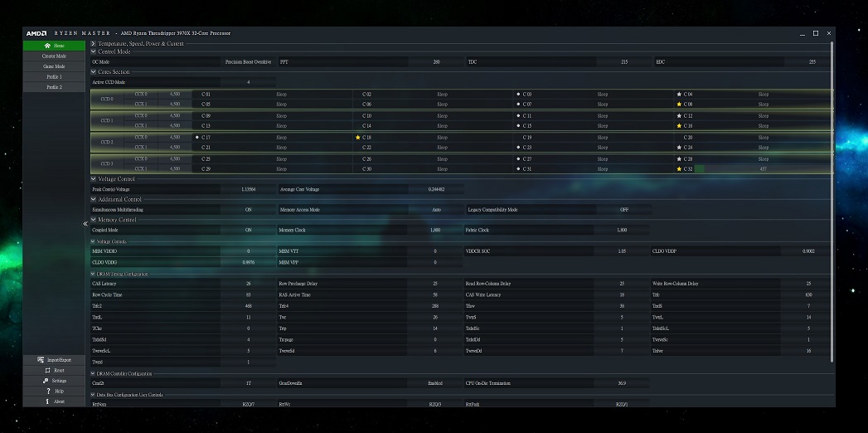Click the question mark Help icon
868x433 pixels.
(48, 391)
